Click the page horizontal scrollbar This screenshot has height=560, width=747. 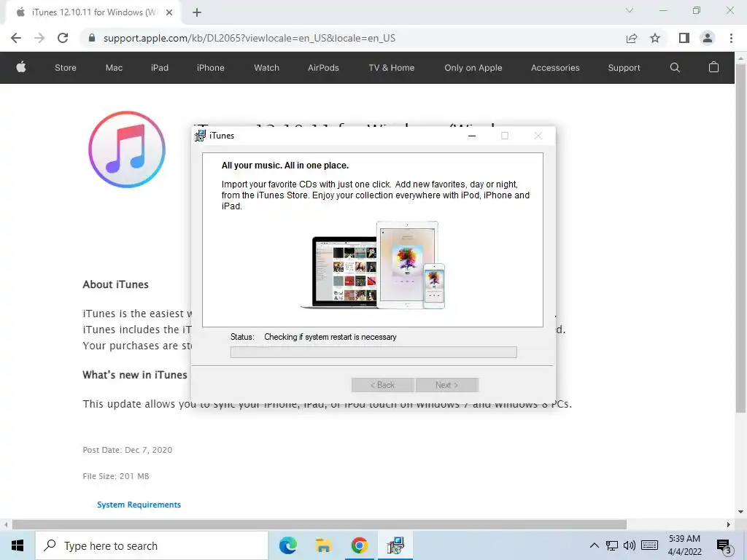tap(320, 525)
